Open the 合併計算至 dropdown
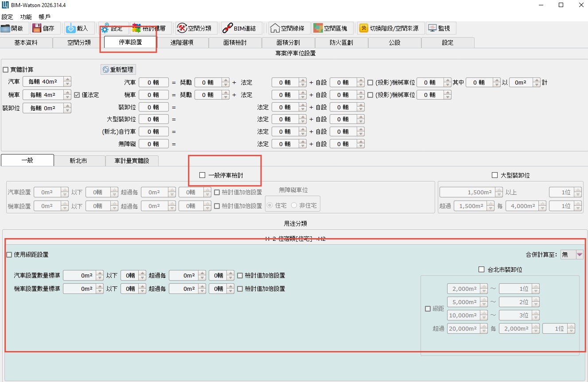The width and height of the screenshot is (588, 382). point(579,255)
